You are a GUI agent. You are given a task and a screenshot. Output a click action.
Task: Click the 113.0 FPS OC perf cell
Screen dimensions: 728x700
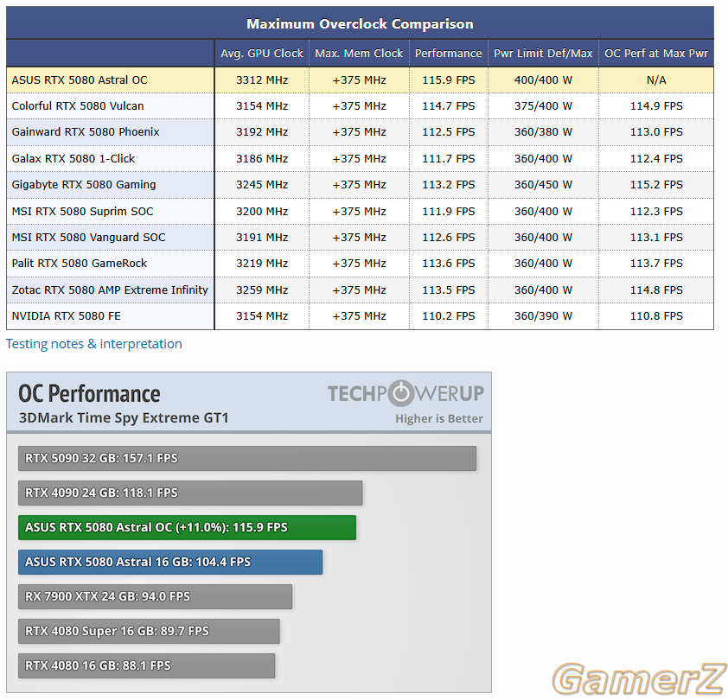[x=656, y=132]
